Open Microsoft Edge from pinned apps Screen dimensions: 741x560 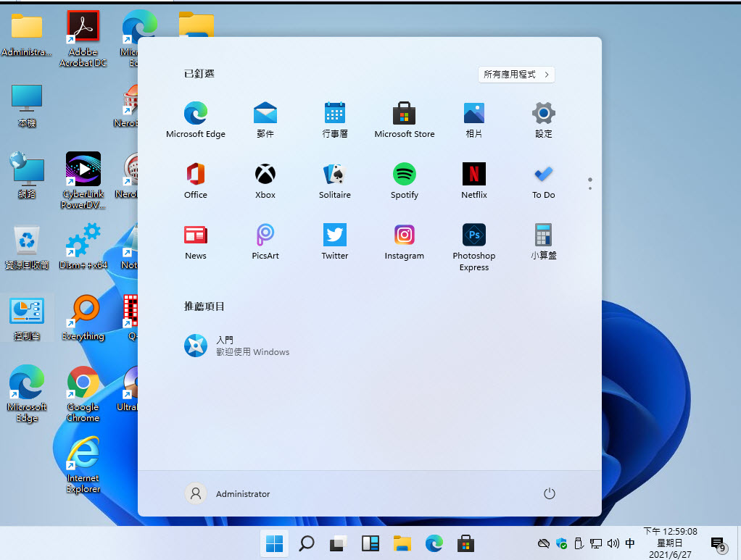pos(196,120)
